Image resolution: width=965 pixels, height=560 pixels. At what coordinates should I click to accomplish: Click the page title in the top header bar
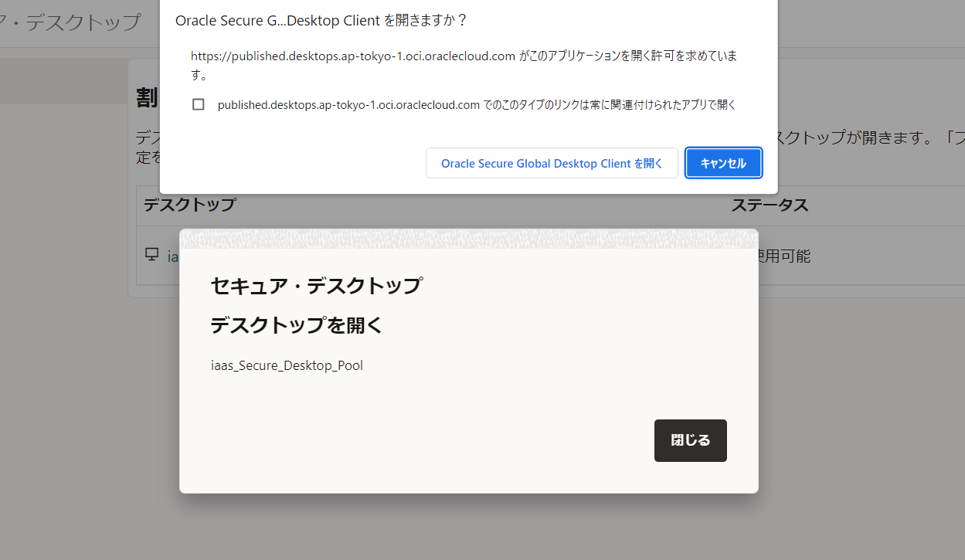(x=70, y=23)
